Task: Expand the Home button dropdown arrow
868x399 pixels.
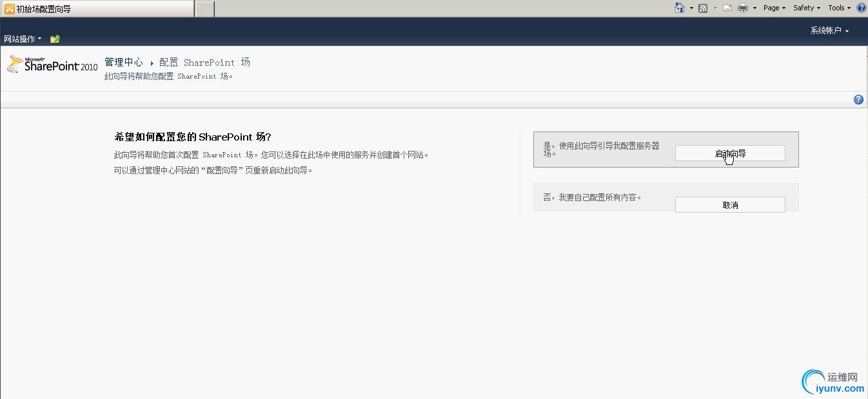Action: click(x=691, y=8)
